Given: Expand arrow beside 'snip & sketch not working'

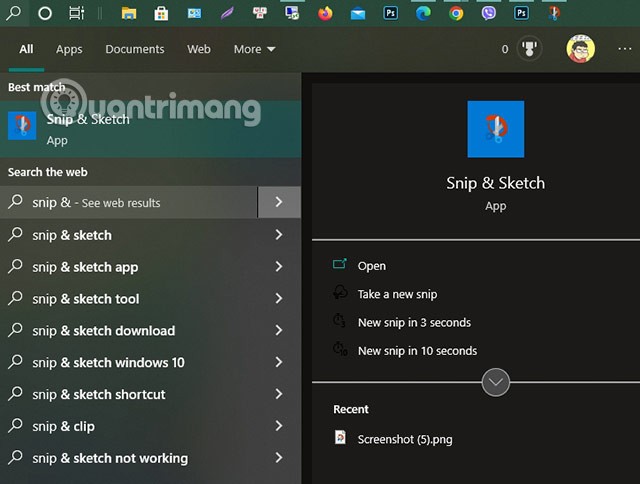Looking at the screenshot, I should pos(279,457).
